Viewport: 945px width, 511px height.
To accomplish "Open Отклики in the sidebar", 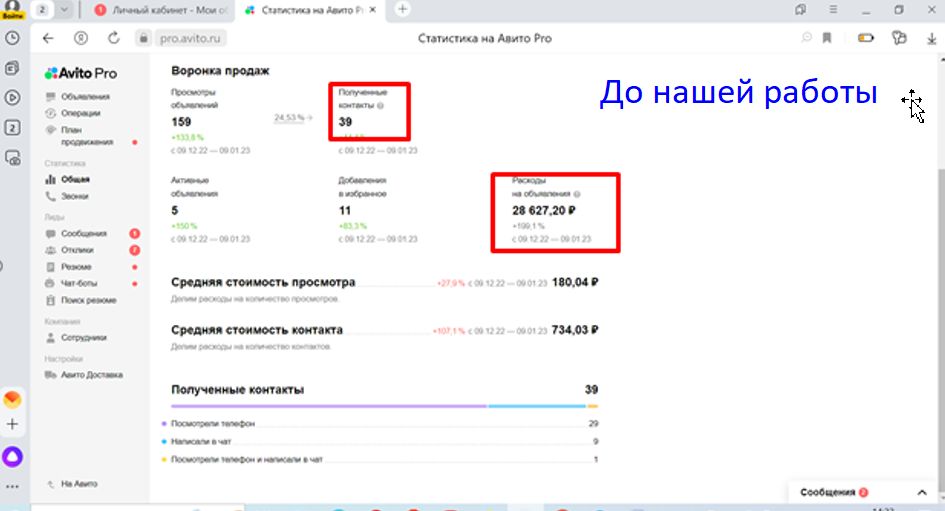I will (77, 249).
